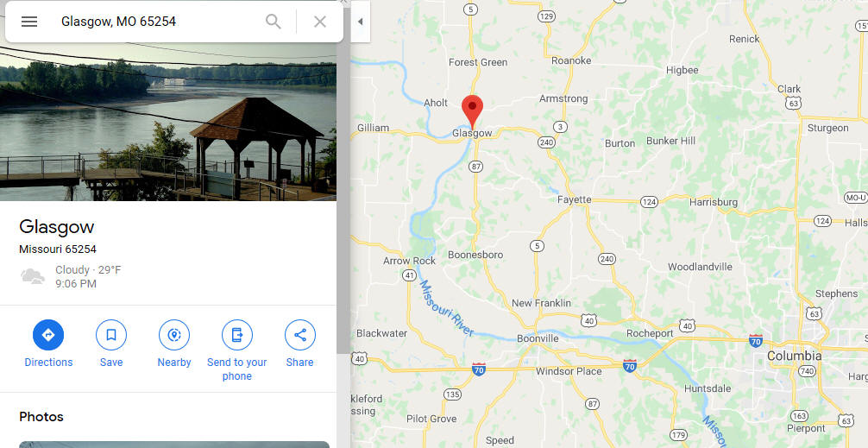The height and width of the screenshot is (448, 868).
Task: Open the hamburger main menu
Action: 29,22
